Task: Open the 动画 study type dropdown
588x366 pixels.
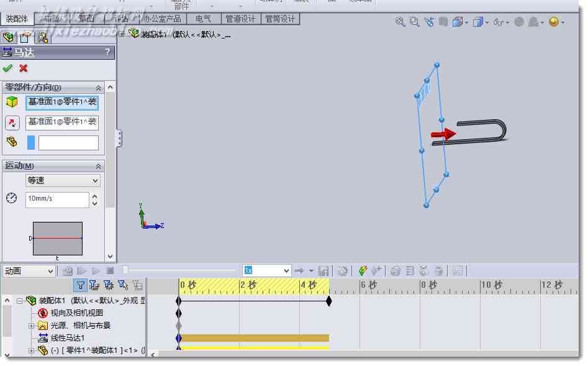Action: point(29,271)
